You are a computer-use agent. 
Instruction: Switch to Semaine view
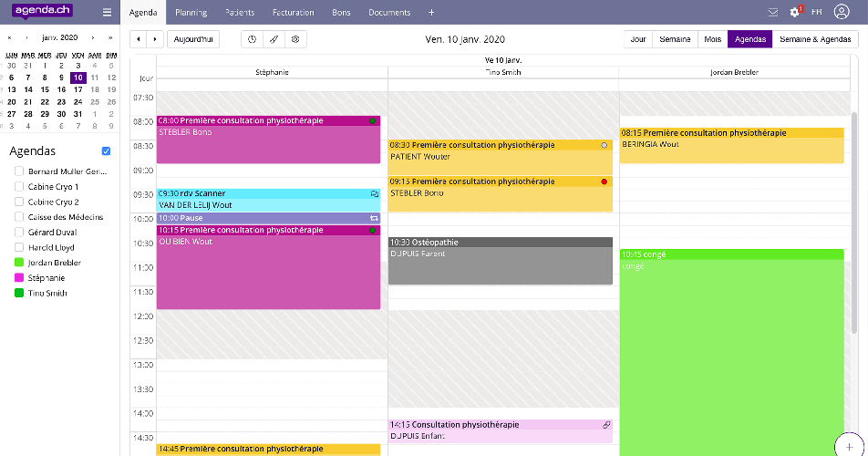click(675, 39)
